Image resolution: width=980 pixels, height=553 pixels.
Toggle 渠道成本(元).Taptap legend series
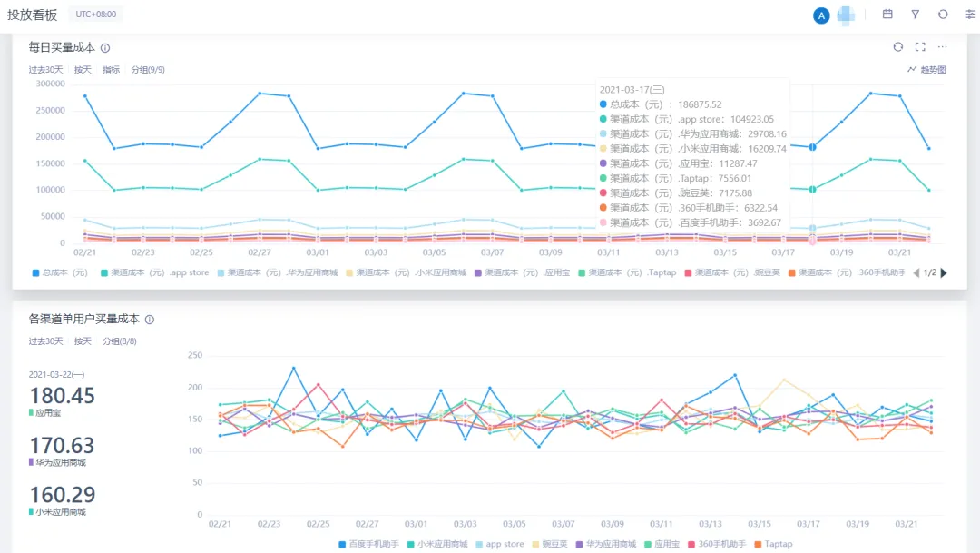628,272
